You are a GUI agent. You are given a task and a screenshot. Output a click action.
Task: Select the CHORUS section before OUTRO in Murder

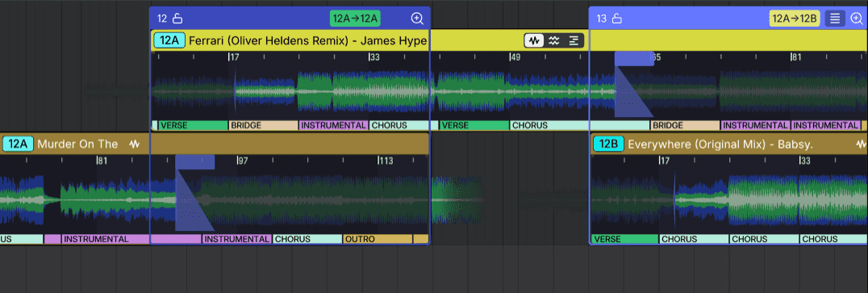[307, 239]
